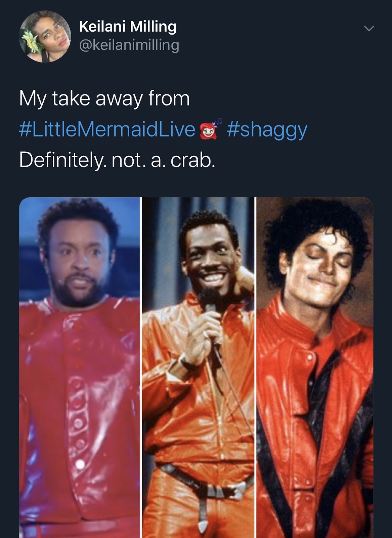
Task: Click the word "crab." in the tweet
Action: [x=193, y=160]
